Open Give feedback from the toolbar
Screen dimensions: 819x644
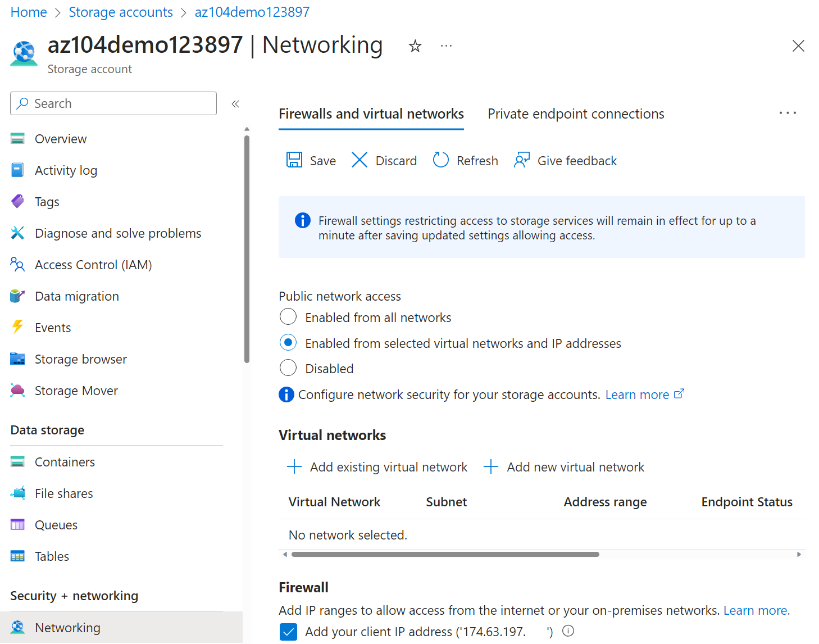click(565, 161)
